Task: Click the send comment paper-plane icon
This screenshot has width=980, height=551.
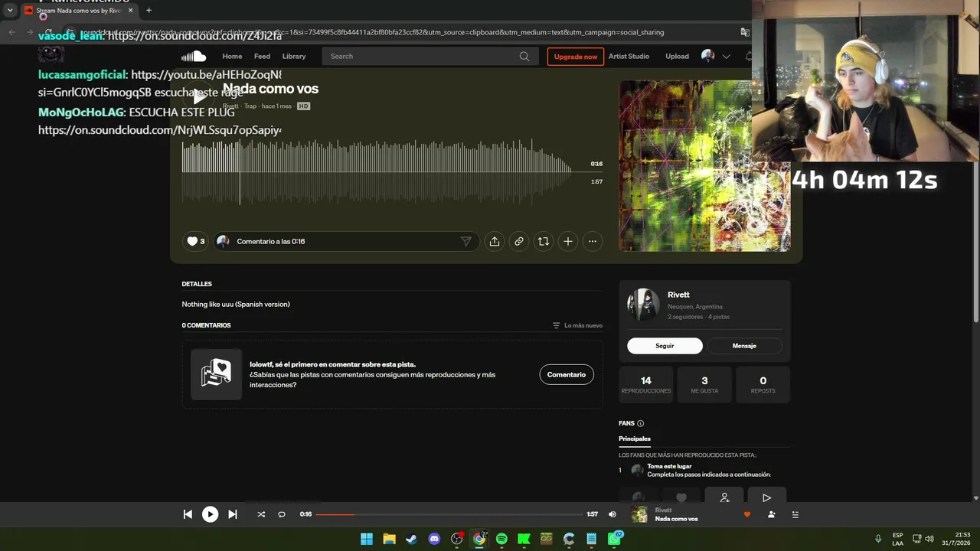Action: coord(465,241)
